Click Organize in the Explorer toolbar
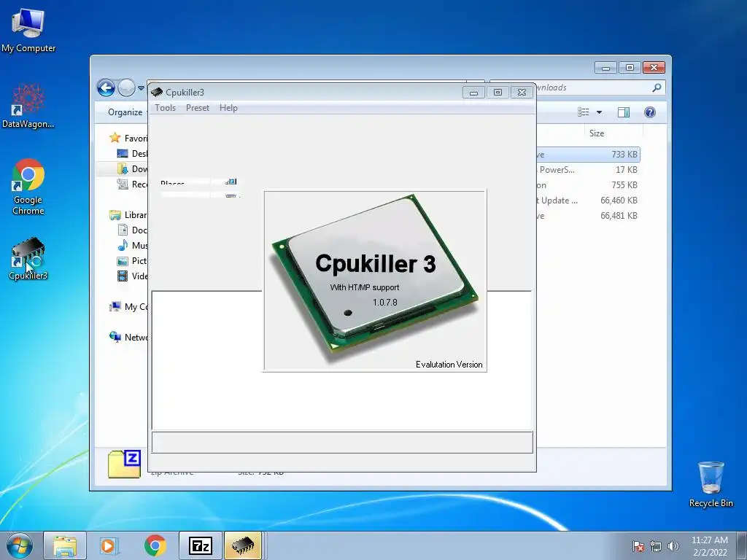Image resolution: width=747 pixels, height=560 pixels. [x=125, y=112]
